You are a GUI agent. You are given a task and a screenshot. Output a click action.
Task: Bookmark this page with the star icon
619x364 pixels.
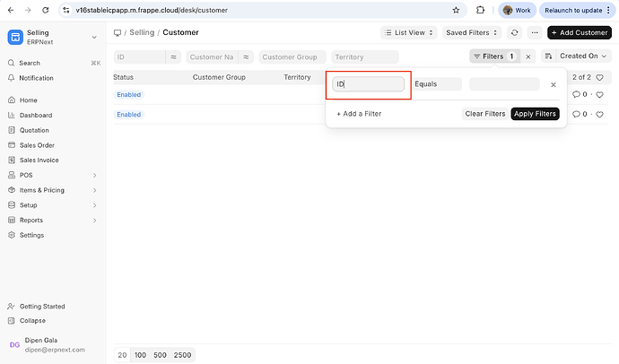456,10
